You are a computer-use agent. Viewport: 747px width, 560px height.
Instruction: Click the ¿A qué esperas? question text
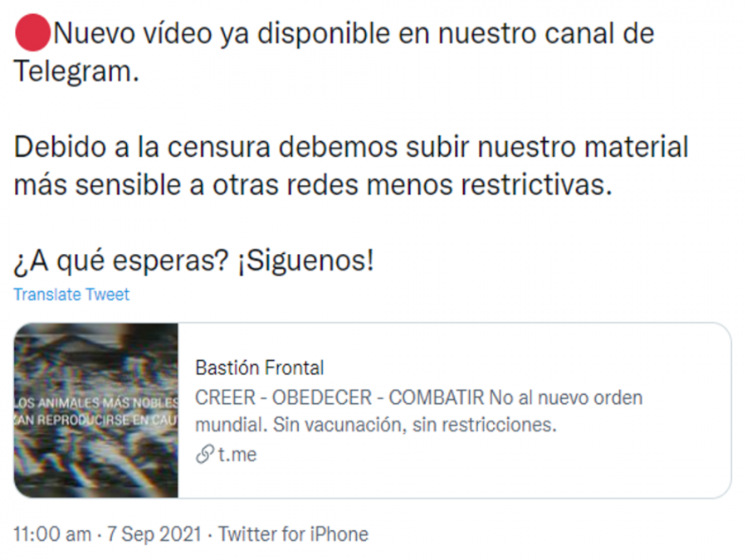tap(121, 261)
